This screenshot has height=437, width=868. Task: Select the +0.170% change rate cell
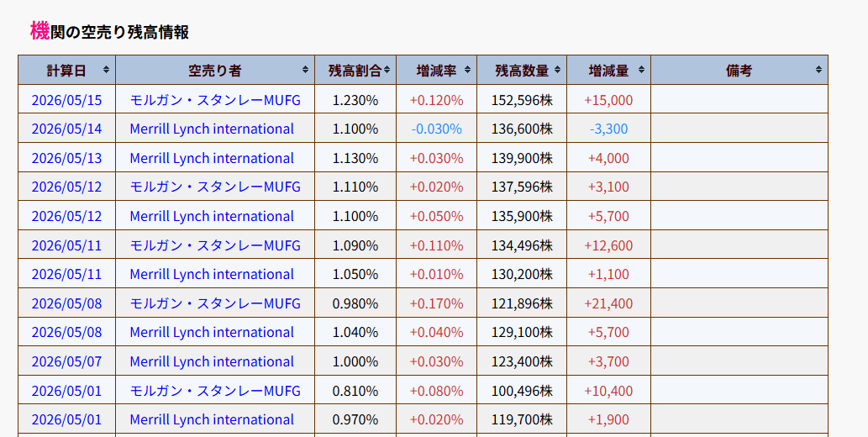(x=437, y=303)
